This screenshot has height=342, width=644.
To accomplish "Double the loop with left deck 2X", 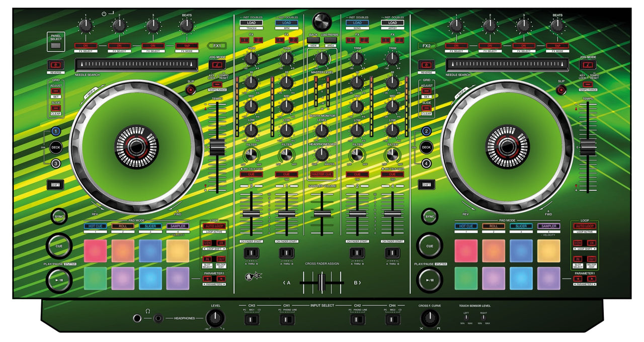I will (x=221, y=243).
